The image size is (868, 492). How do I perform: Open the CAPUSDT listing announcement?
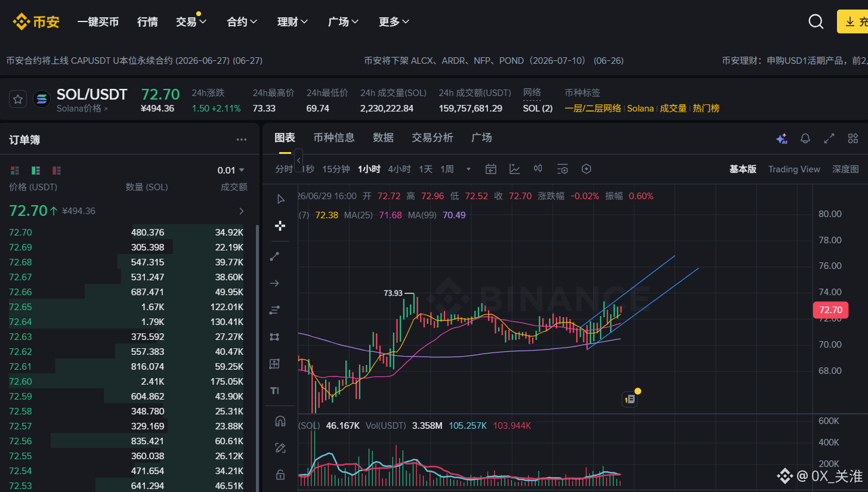(x=134, y=60)
